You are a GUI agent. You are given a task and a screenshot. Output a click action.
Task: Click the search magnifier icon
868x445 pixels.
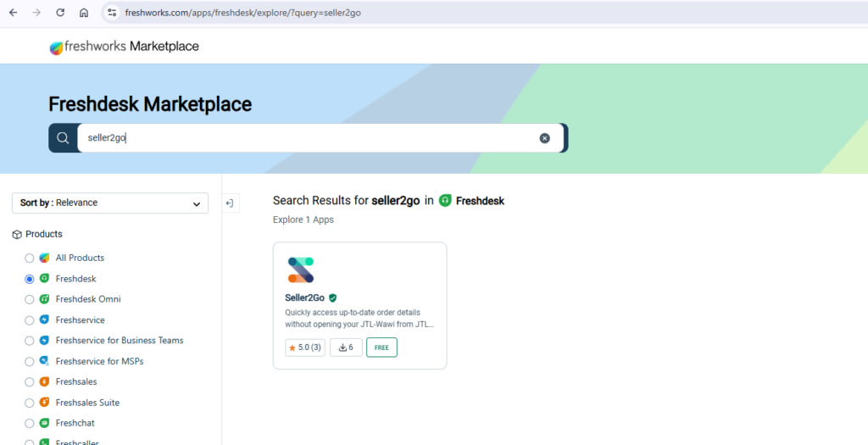click(x=63, y=138)
